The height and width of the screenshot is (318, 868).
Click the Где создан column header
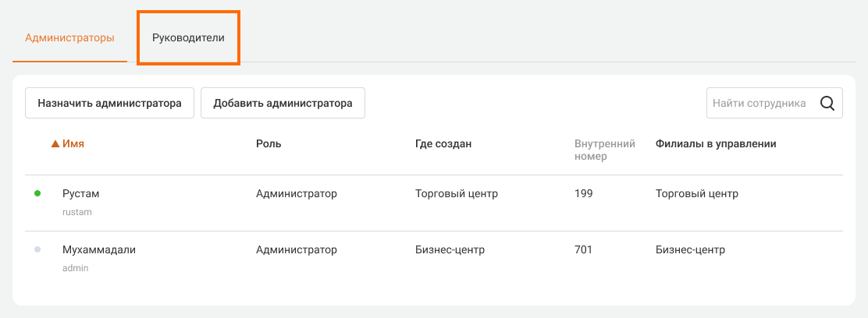443,143
